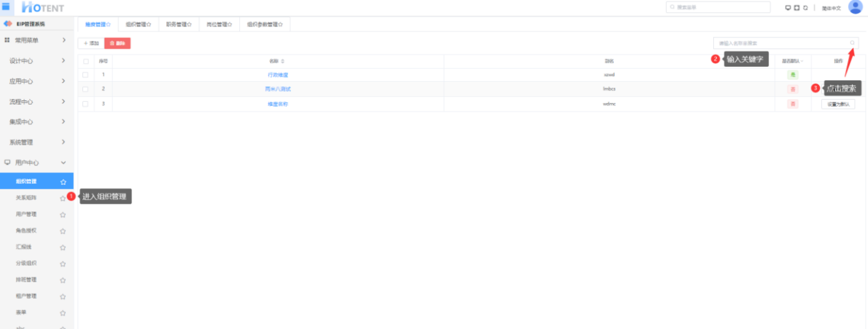The image size is (868, 329).
Task: Click the star next to 汇报线
Action: point(63,247)
